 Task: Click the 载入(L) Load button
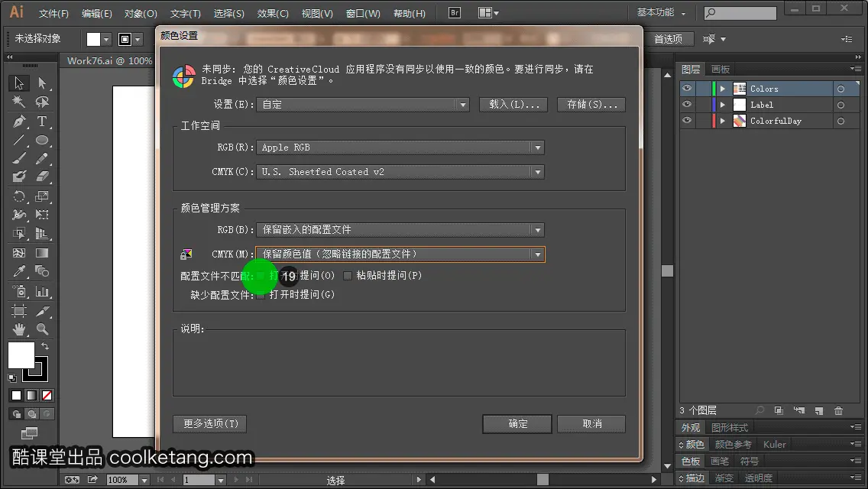[x=513, y=105]
